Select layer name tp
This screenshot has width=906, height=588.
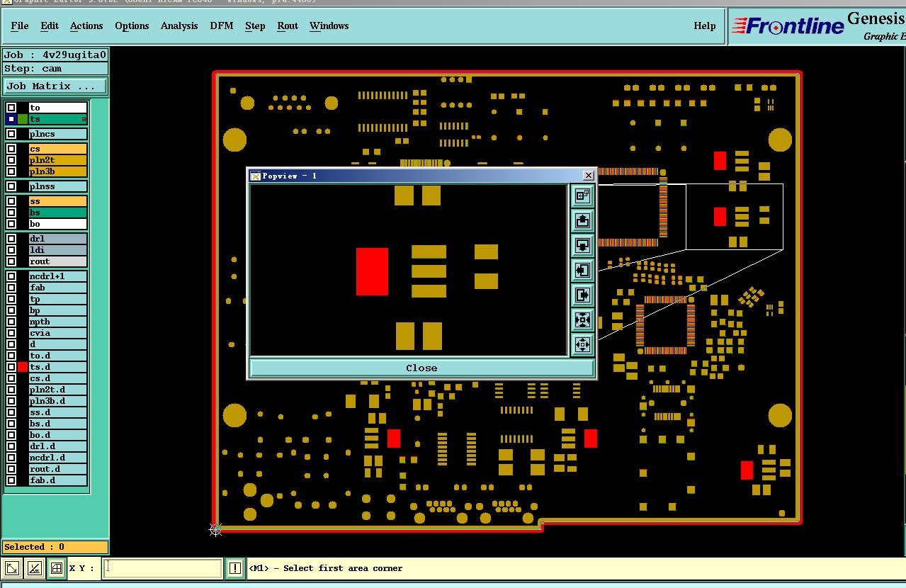coord(58,299)
